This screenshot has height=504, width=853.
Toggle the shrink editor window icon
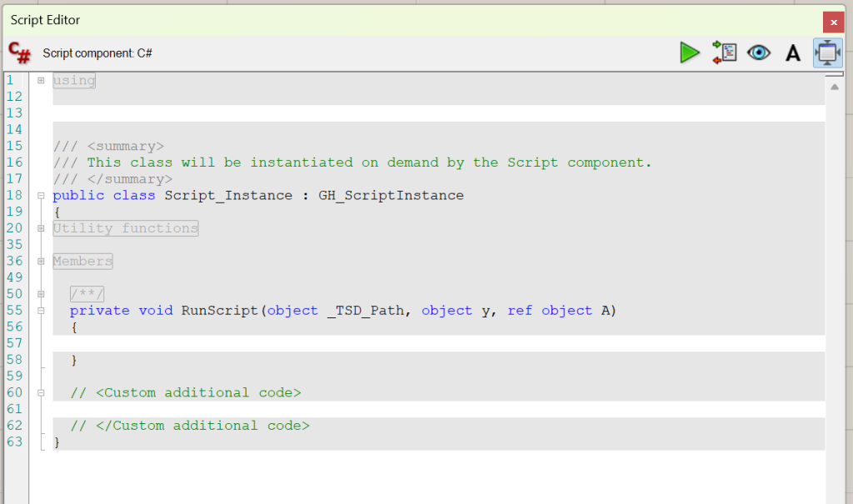827,52
